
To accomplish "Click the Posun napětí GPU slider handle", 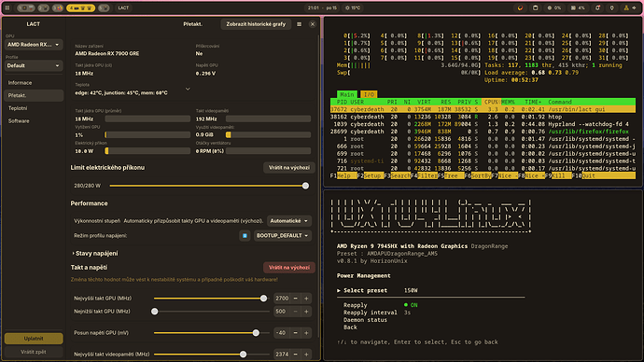I will [256, 333].
